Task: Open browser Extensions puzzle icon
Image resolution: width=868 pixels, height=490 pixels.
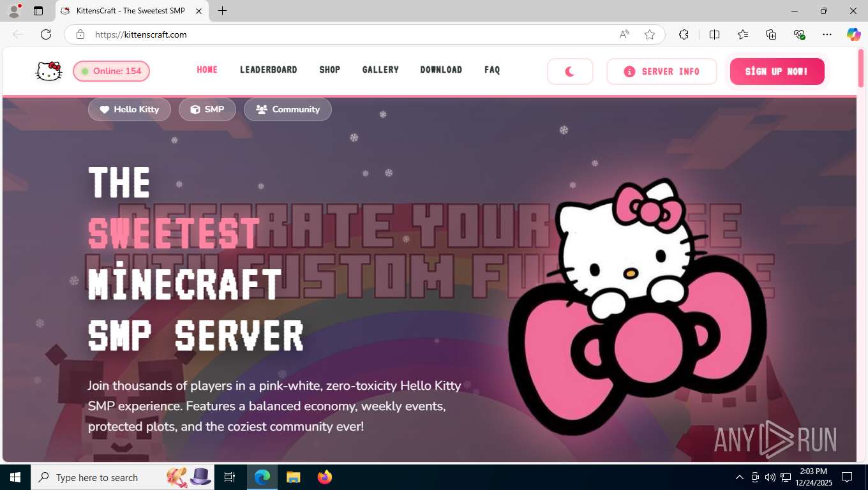Action: click(684, 34)
